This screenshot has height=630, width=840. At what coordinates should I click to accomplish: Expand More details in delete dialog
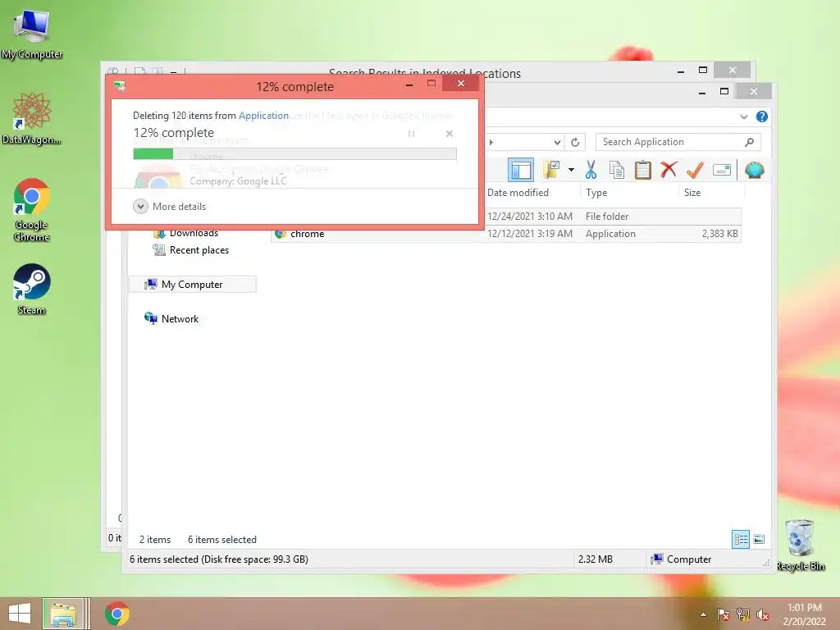pyautogui.click(x=169, y=206)
